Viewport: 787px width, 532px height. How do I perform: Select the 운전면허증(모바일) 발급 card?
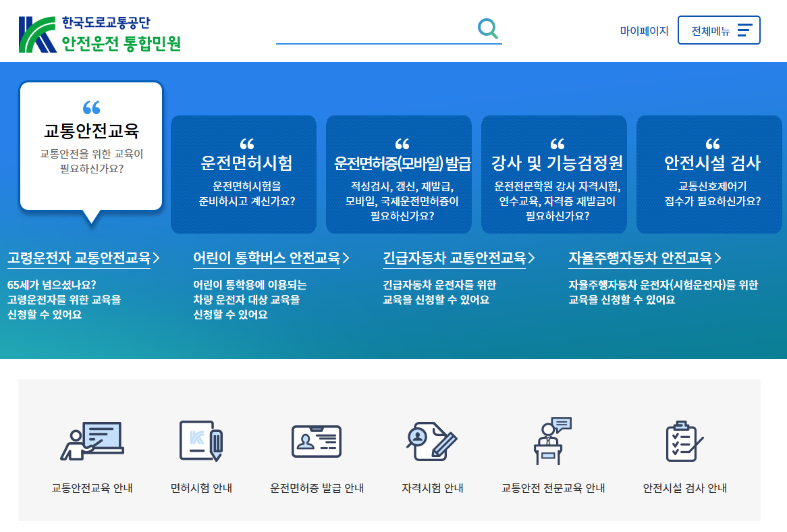point(399,174)
